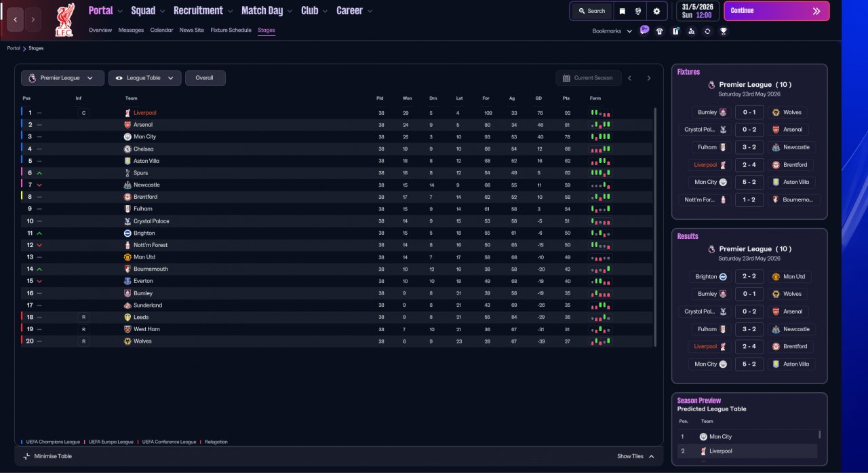The width and height of the screenshot is (868, 473).
Task: Click the shirt icon in bookmarks bar
Action: 660,31
